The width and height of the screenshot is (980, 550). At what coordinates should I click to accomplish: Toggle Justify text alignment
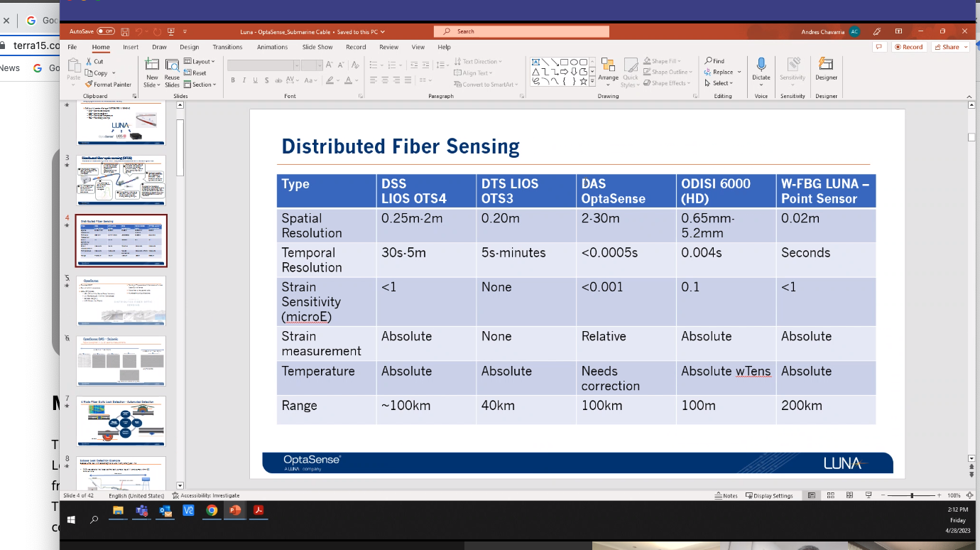point(406,80)
